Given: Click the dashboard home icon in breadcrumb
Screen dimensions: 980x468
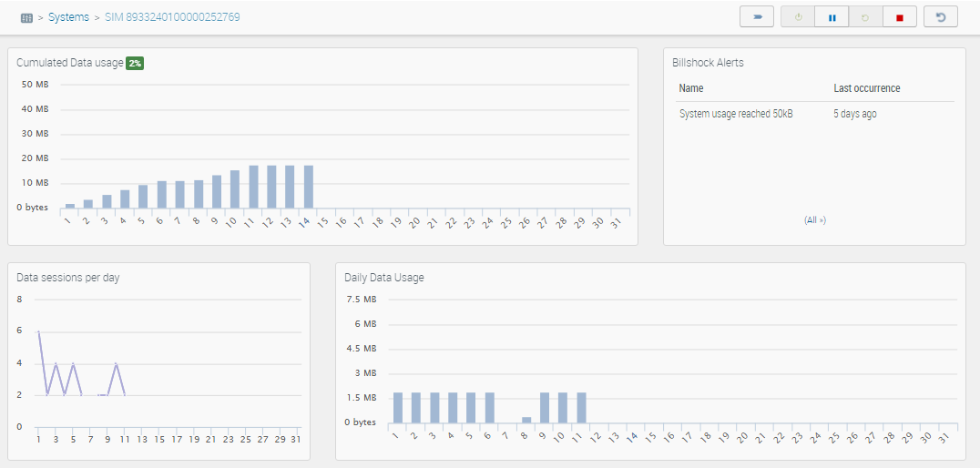Looking at the screenshot, I should tap(26, 17).
